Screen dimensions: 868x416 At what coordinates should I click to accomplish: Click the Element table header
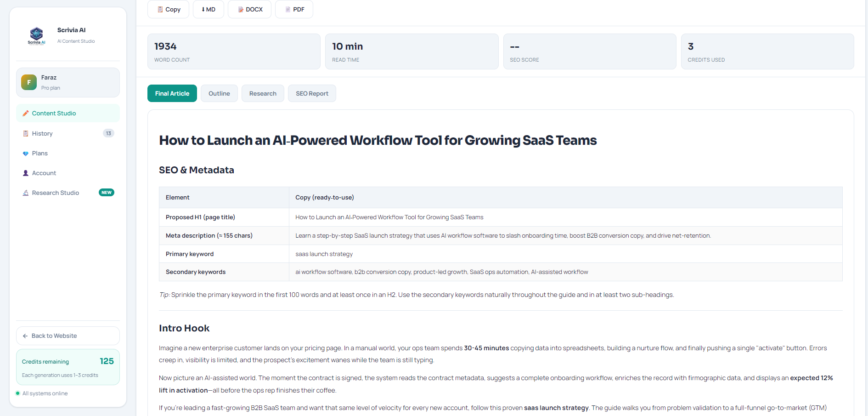coord(224,198)
